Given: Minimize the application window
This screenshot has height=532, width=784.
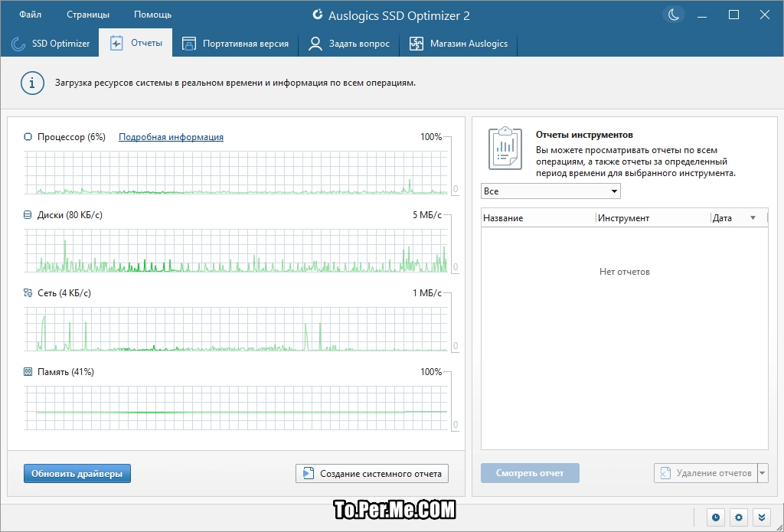Looking at the screenshot, I should pos(704,15).
